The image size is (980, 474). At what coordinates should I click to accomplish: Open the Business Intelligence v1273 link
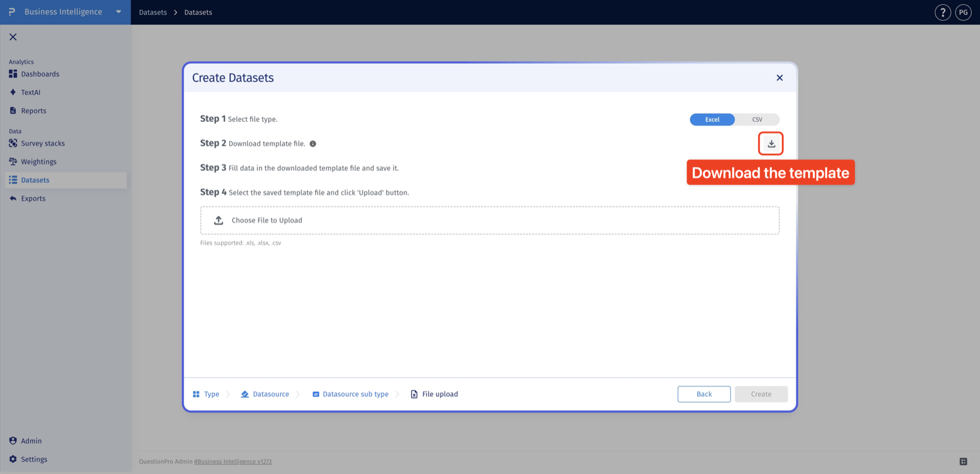click(x=233, y=462)
